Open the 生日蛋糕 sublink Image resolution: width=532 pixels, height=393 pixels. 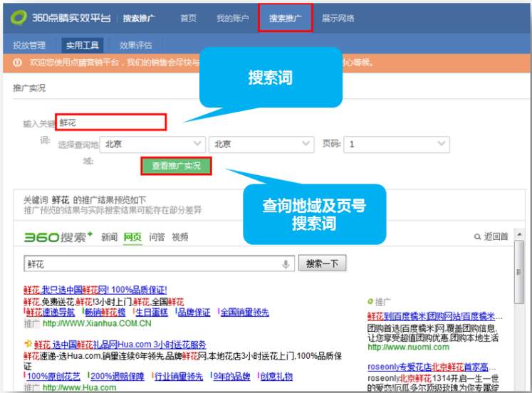[152, 313]
